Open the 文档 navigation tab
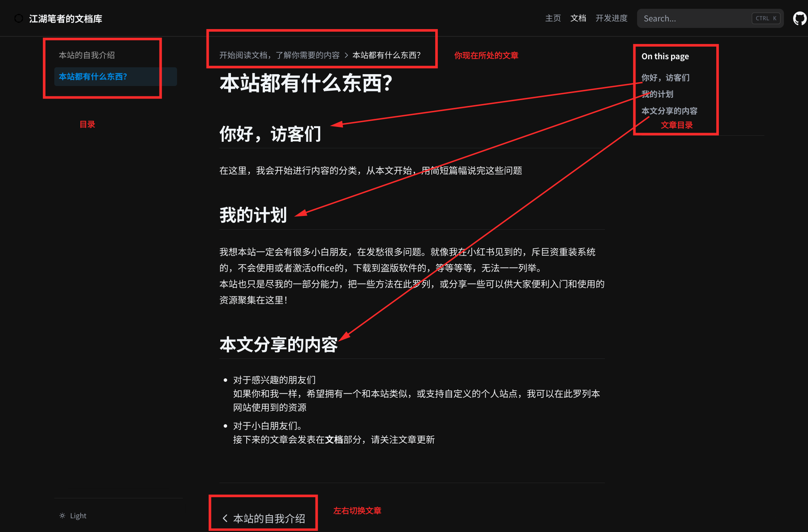Image resolution: width=808 pixels, height=532 pixels. [578, 18]
